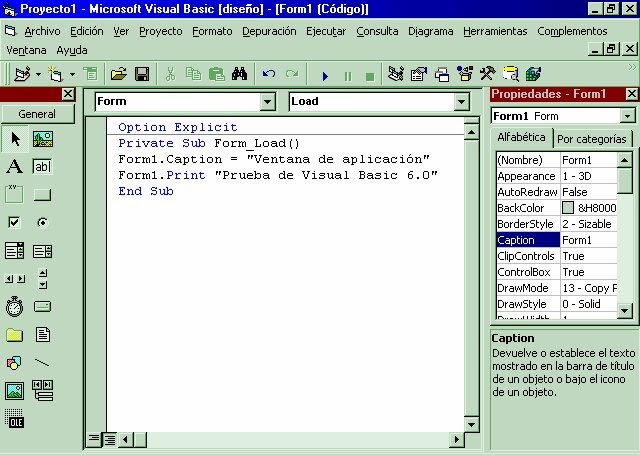Select the CommandButton control tool

pyautogui.click(x=42, y=194)
